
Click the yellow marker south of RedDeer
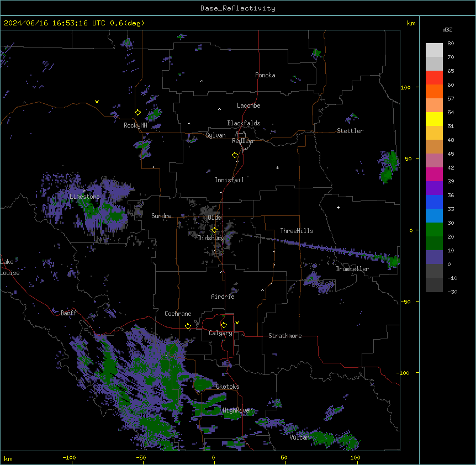(x=235, y=155)
